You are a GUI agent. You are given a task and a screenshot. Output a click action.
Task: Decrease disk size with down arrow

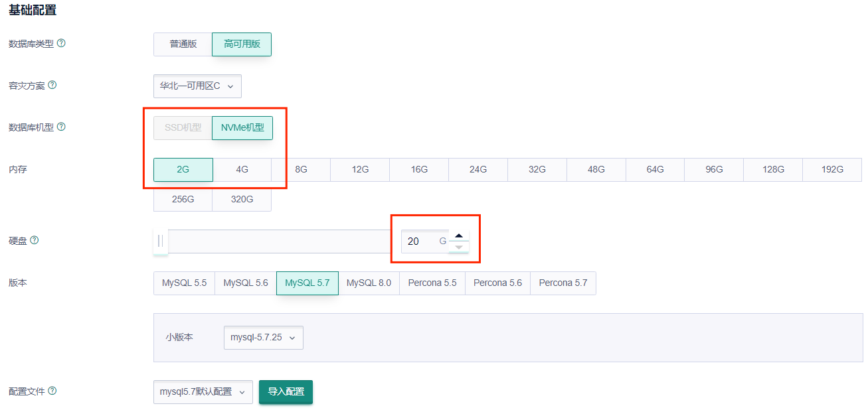(458, 247)
